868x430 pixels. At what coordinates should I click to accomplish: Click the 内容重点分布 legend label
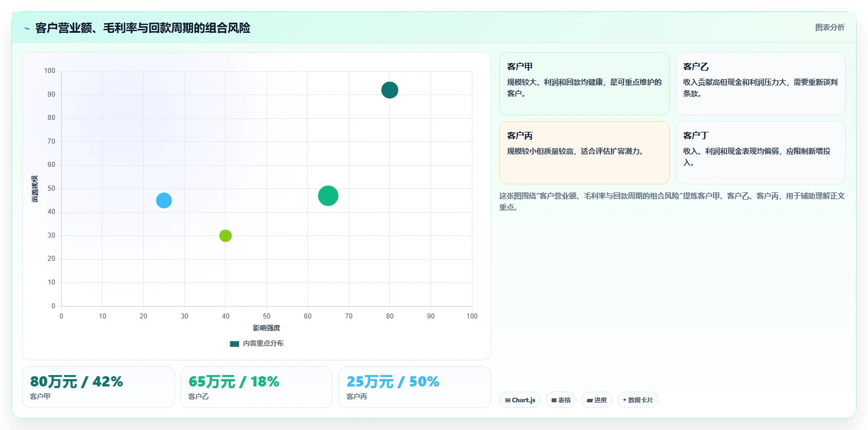click(x=263, y=343)
